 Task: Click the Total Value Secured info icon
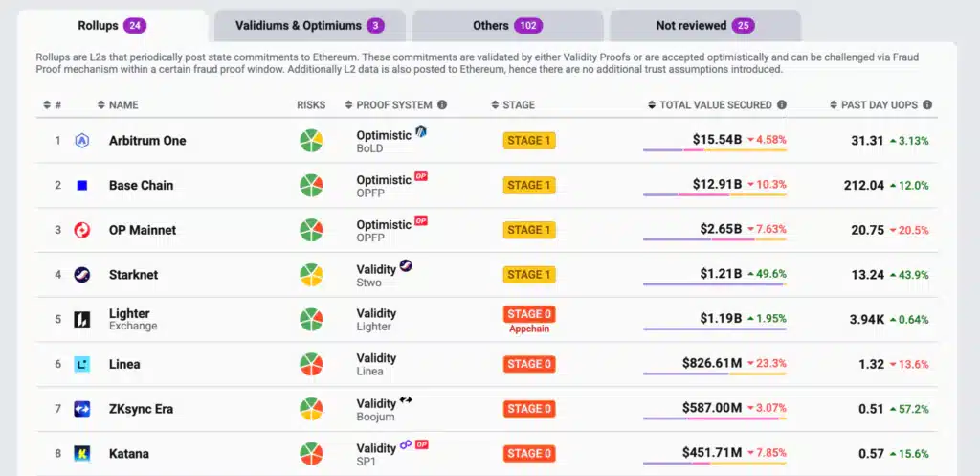(x=782, y=105)
